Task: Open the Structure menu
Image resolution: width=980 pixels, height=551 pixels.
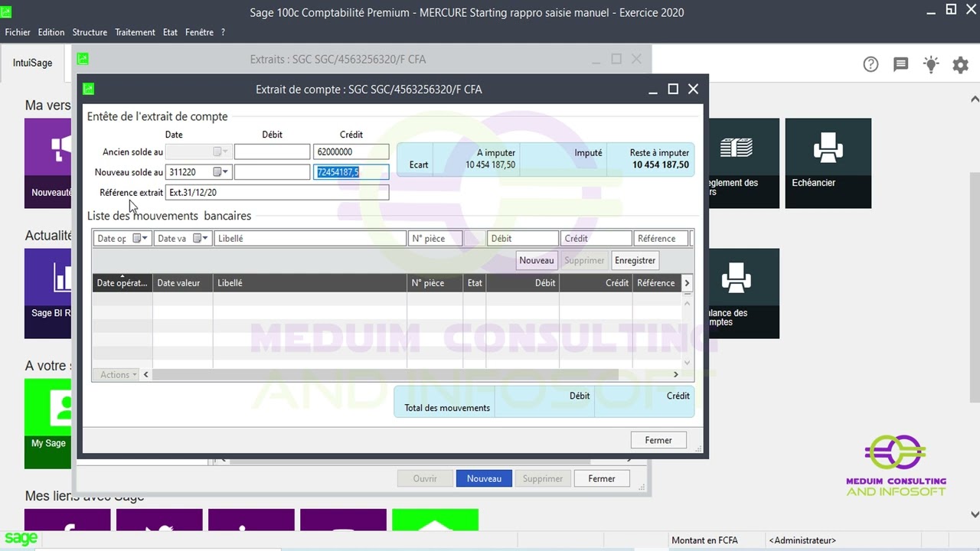Action: [x=90, y=32]
